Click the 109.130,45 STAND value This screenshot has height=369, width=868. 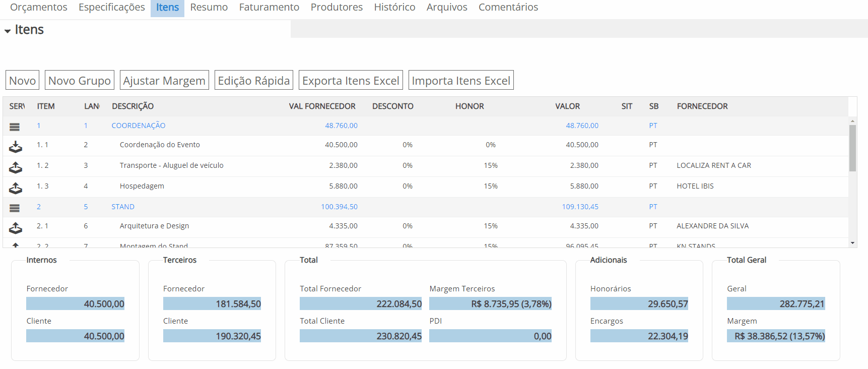tap(580, 207)
